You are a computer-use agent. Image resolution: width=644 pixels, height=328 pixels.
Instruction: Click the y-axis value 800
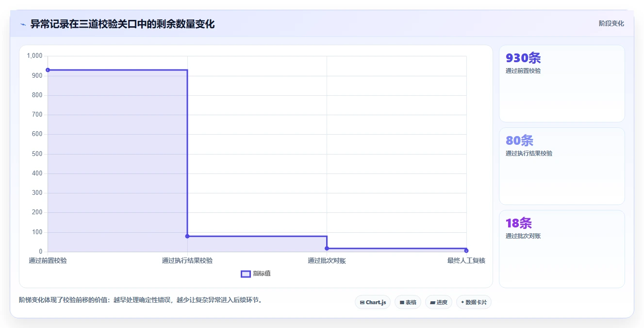point(37,95)
